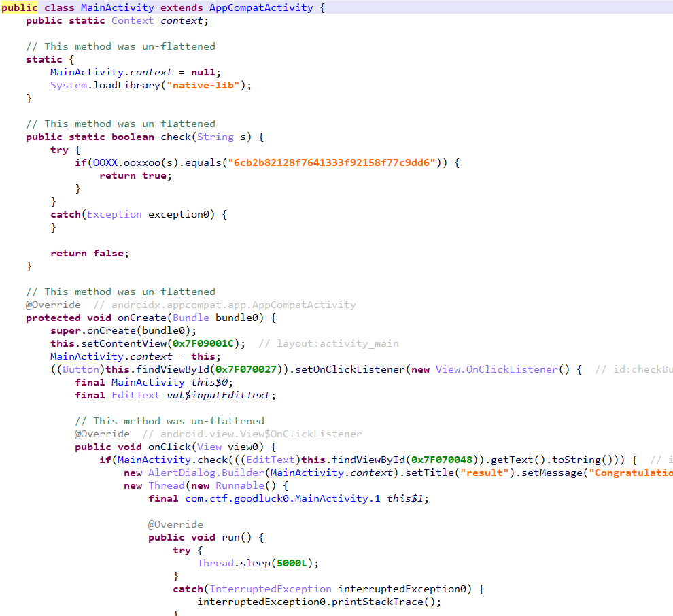
Task: Click the truncated "Congratulatio" string
Action: (630, 473)
